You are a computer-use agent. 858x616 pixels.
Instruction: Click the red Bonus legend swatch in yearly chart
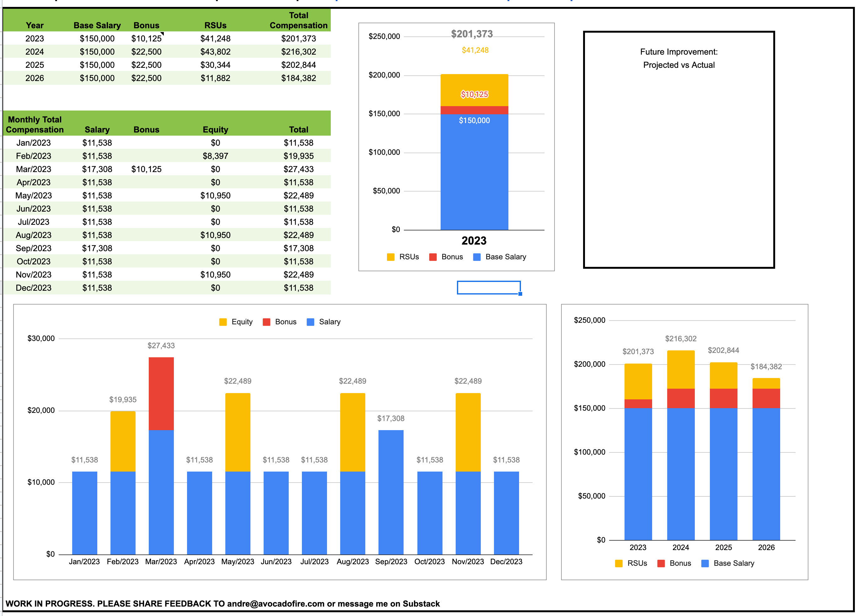(x=661, y=563)
